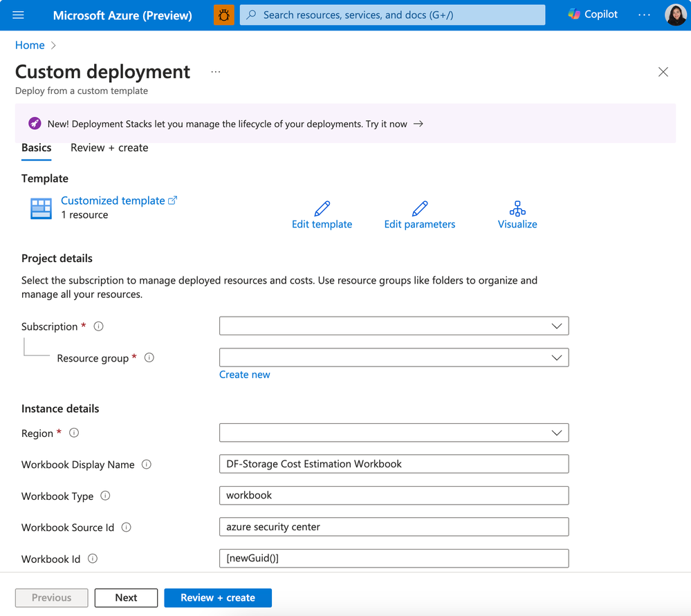Click the "Deploy from a custom template" subtitle
This screenshot has height=616, width=691.
[82, 91]
